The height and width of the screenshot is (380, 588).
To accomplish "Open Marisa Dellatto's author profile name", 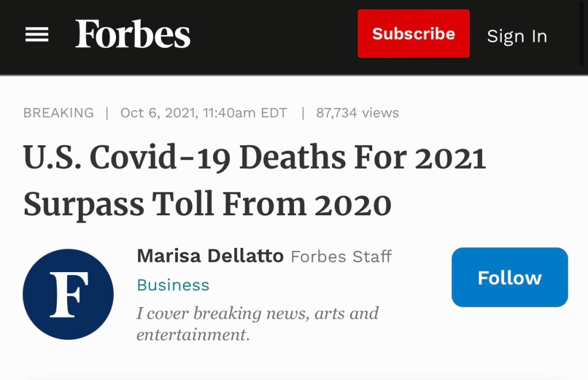I will tap(210, 256).
